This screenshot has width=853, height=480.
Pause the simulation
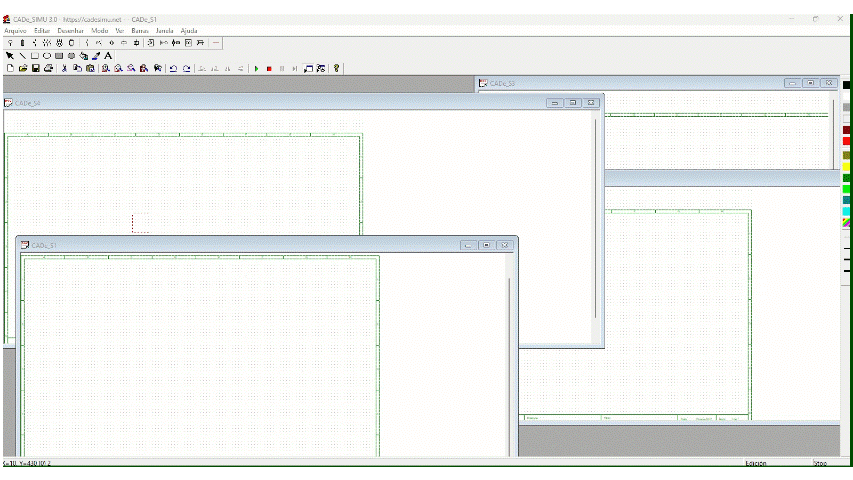pyautogui.click(x=282, y=69)
